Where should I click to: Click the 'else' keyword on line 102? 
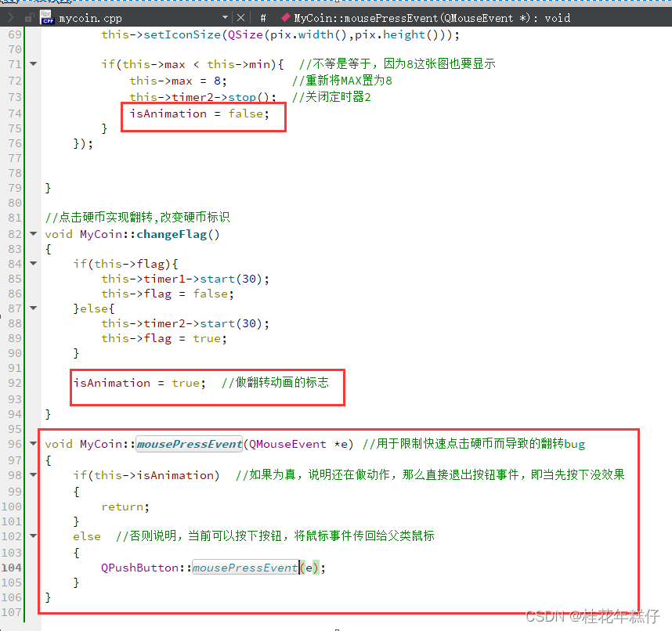[x=87, y=536]
